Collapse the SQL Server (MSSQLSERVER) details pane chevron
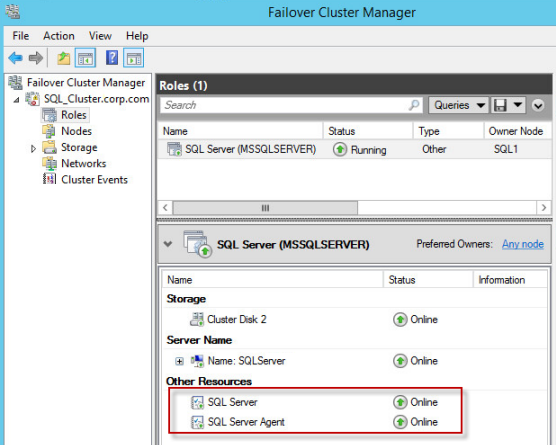This screenshot has height=445, width=556. pyautogui.click(x=168, y=244)
